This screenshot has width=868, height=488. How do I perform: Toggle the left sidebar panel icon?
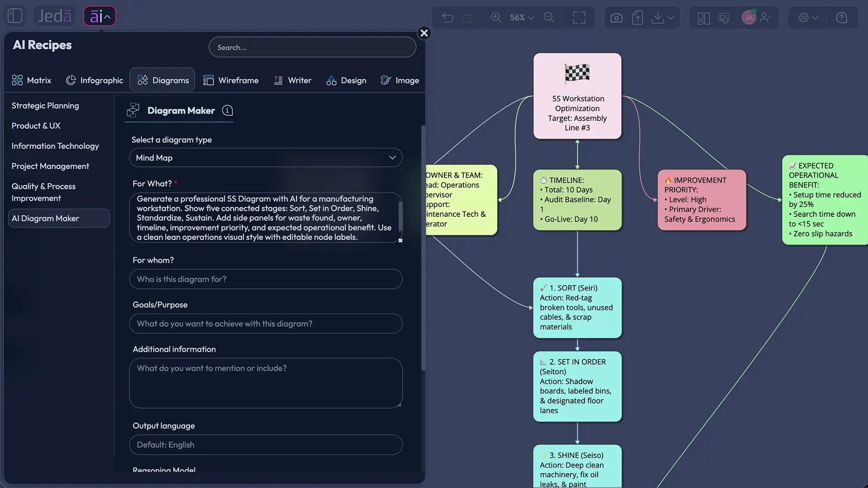click(15, 16)
